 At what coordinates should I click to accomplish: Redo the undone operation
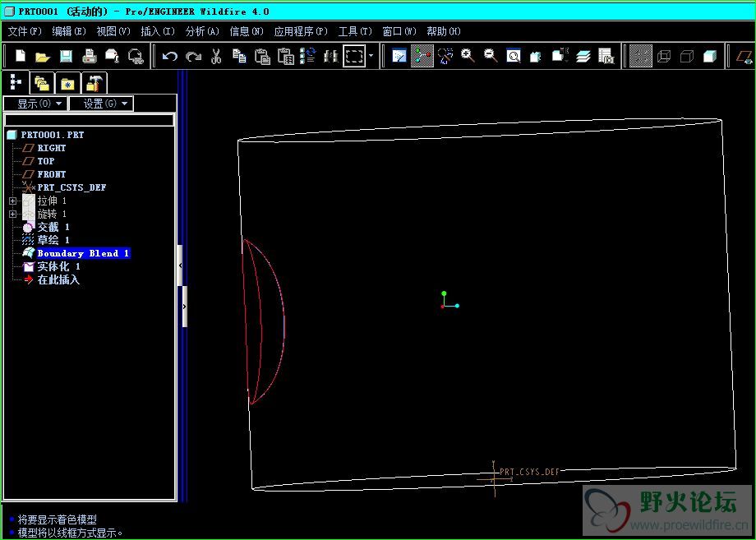(193, 57)
